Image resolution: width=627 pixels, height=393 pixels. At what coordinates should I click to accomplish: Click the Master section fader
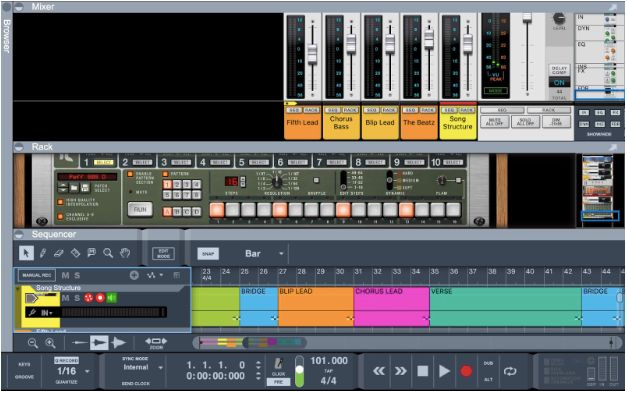[x=527, y=18]
